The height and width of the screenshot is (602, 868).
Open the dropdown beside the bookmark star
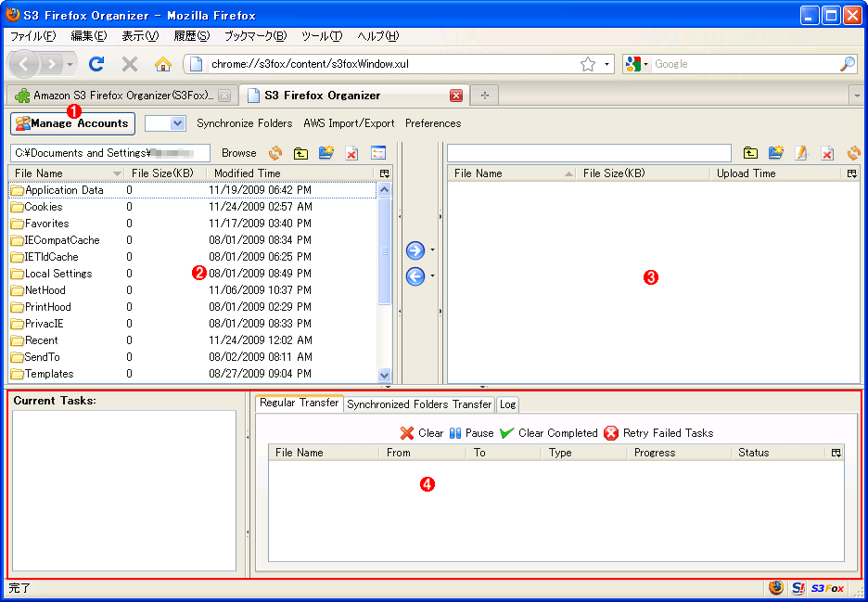point(606,64)
